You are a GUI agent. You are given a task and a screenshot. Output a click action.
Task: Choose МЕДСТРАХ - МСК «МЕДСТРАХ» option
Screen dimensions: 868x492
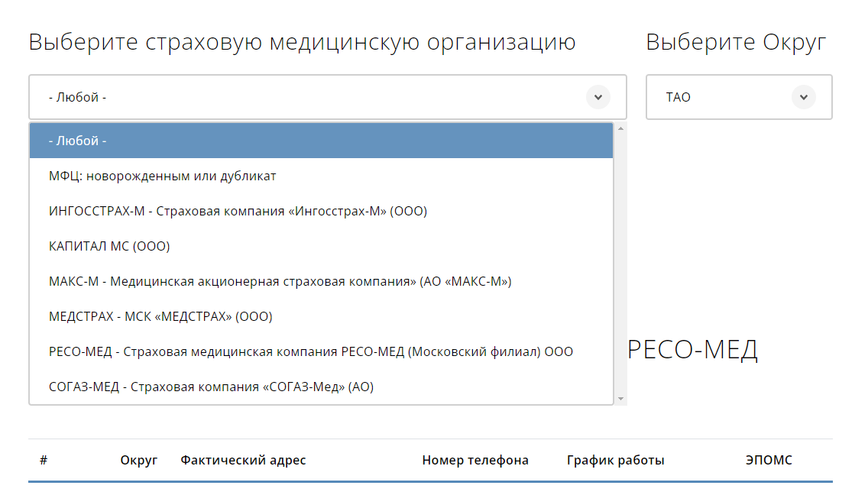pyautogui.click(x=321, y=316)
